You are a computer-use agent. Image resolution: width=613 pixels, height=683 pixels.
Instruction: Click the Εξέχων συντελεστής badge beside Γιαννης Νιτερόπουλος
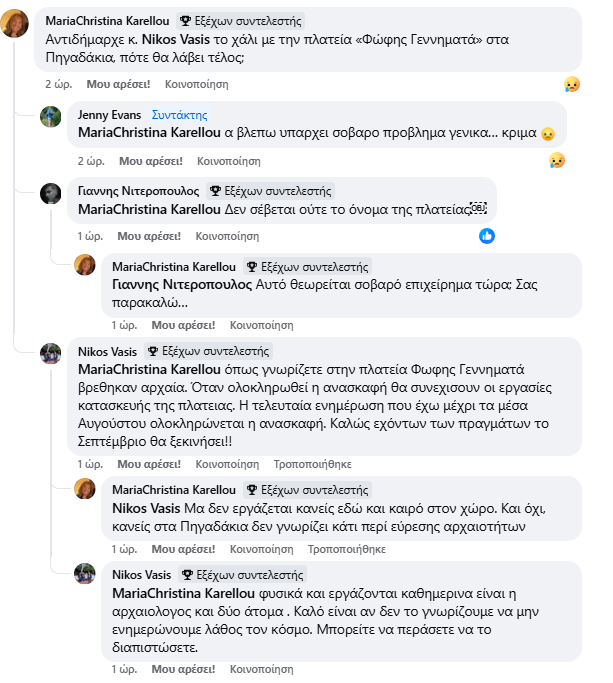point(269,191)
